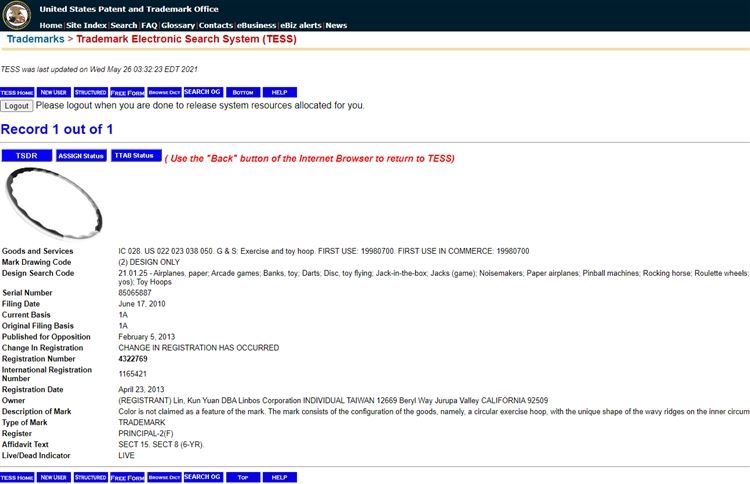Open the News navigation link
This screenshot has width=750, height=484.
[336, 25]
